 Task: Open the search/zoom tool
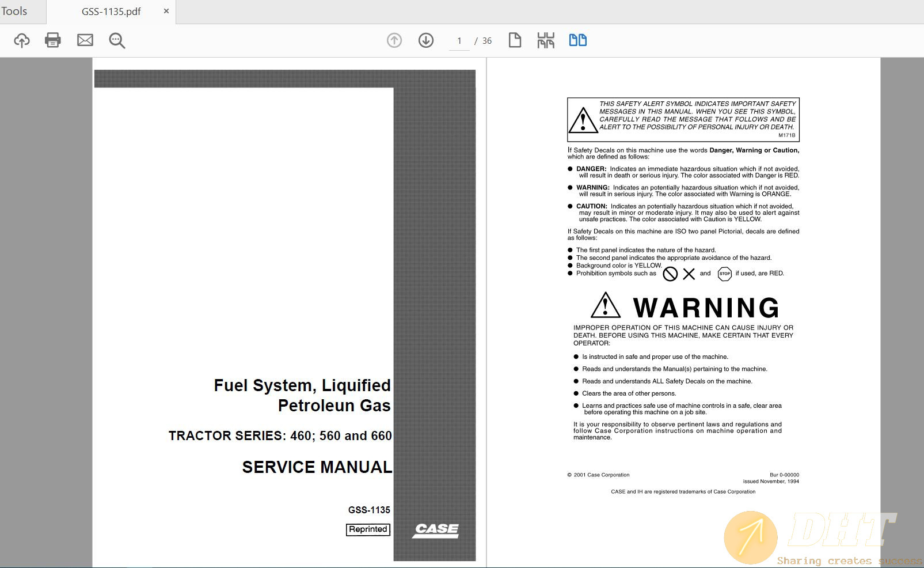[x=117, y=40]
